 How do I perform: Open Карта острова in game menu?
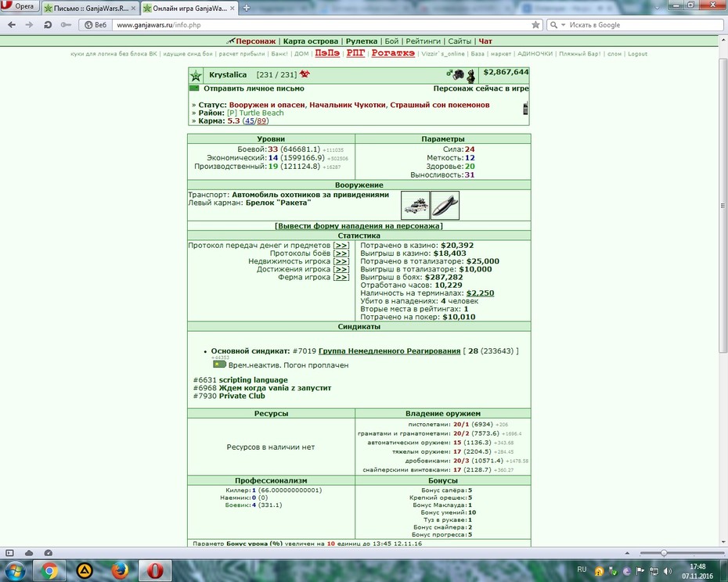pyautogui.click(x=311, y=41)
